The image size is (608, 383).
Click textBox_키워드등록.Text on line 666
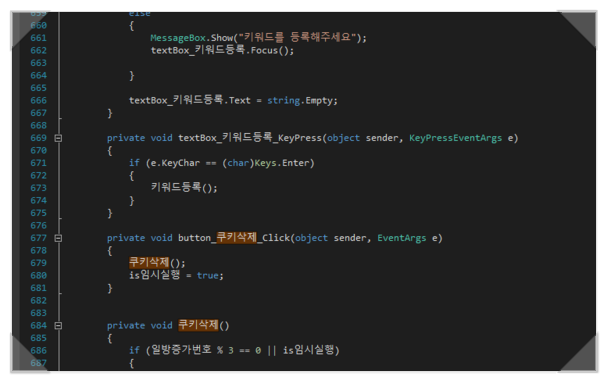coord(190,100)
